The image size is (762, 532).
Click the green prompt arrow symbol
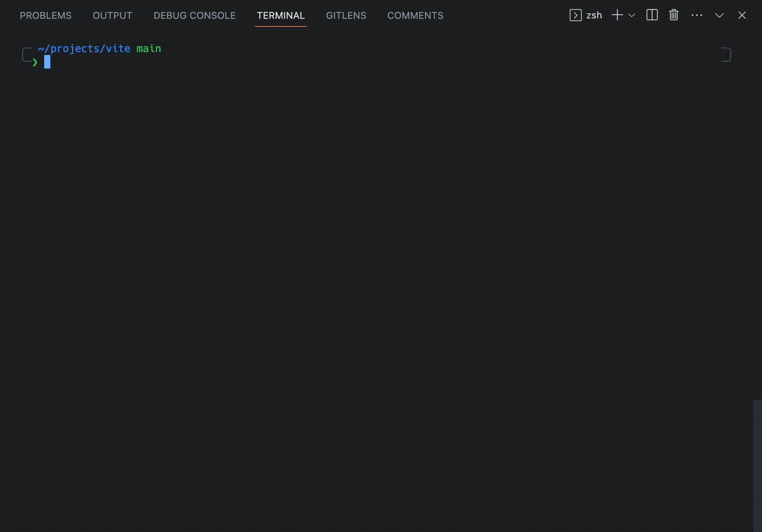tap(35, 62)
